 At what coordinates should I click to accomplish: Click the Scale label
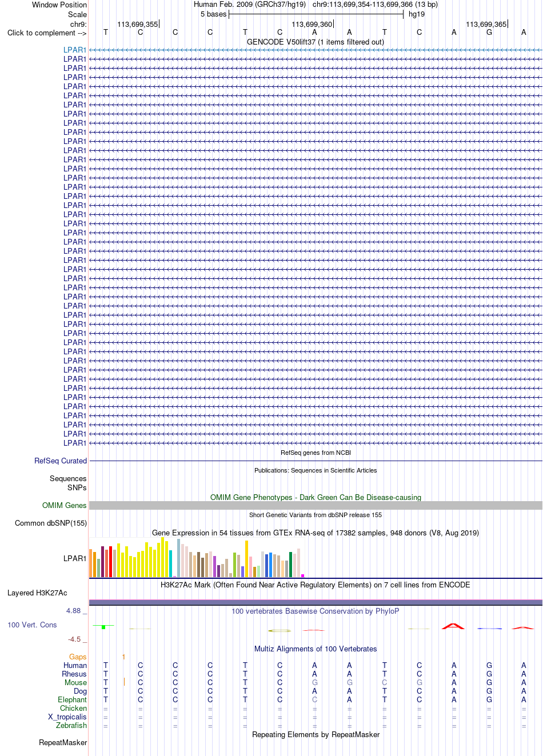77,14
